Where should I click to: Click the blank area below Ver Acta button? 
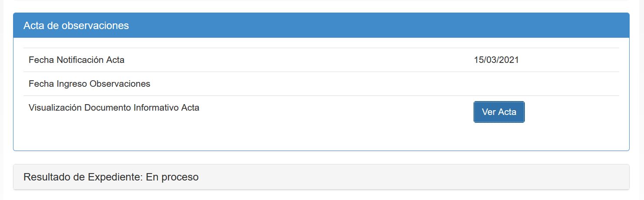click(499, 137)
